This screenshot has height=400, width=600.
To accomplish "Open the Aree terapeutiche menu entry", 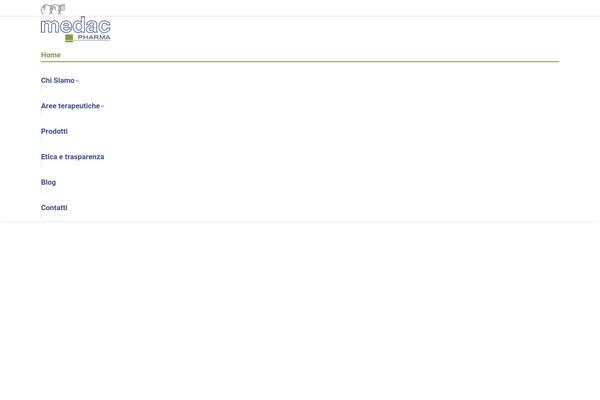I will pyautogui.click(x=70, y=106).
